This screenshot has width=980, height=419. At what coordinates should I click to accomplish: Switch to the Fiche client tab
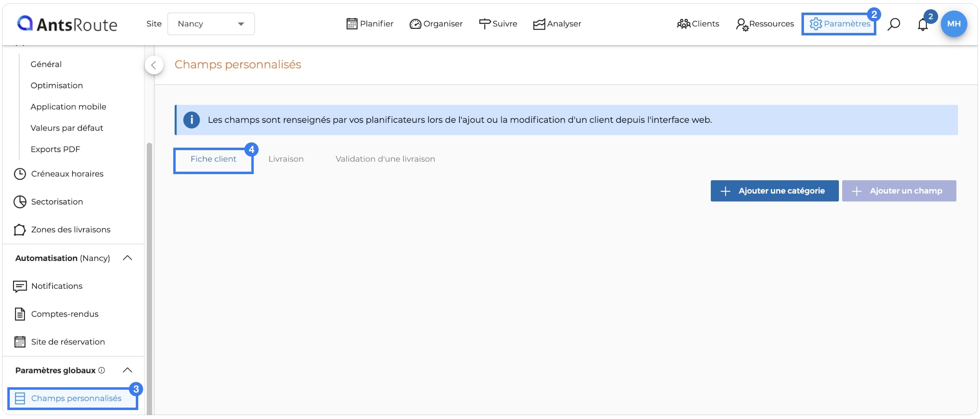coord(213,159)
